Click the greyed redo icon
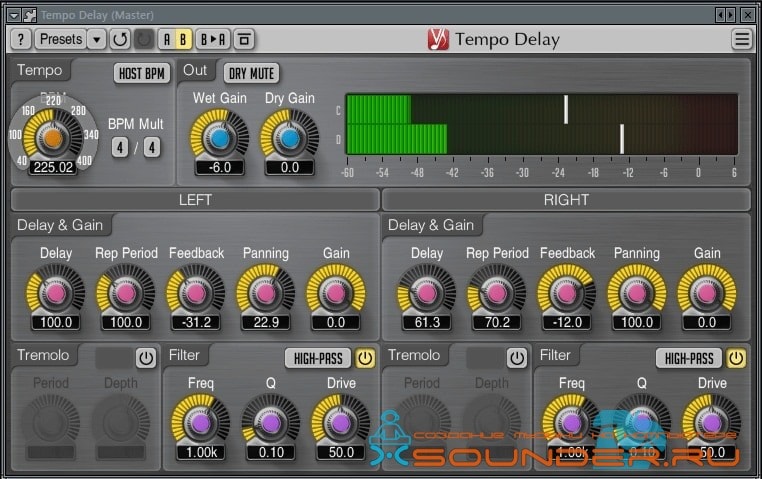The width and height of the screenshot is (762, 479). click(x=143, y=39)
